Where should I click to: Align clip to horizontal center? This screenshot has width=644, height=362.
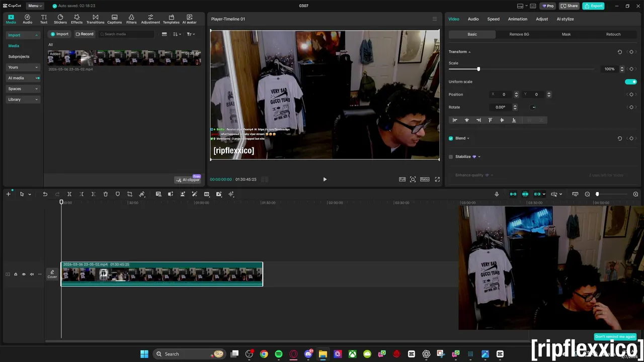click(466, 120)
